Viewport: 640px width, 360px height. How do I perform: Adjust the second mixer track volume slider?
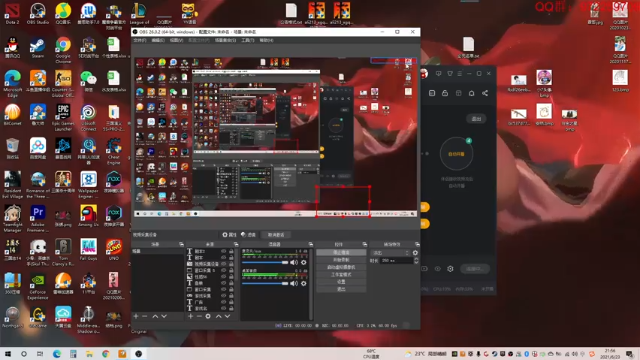[265, 283]
